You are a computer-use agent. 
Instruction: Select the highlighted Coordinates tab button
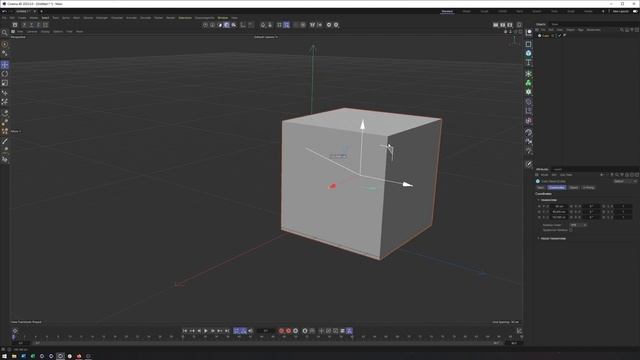click(557, 188)
